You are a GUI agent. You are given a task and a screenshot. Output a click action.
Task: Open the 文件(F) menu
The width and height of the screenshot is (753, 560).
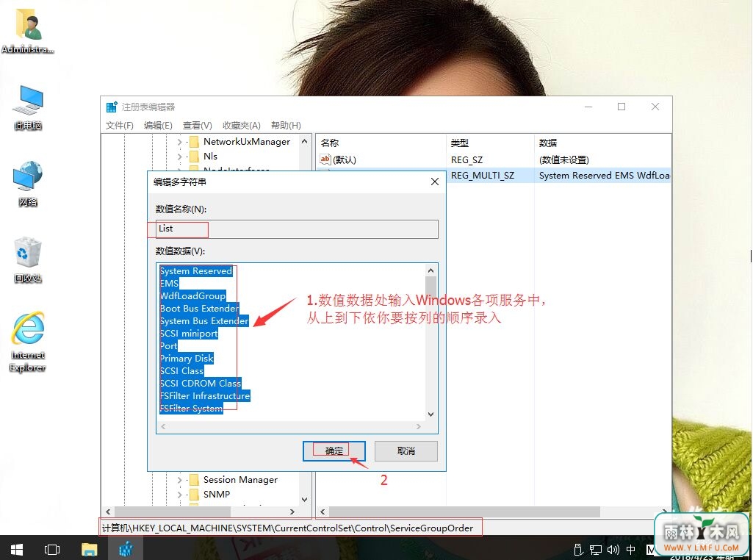tap(120, 126)
